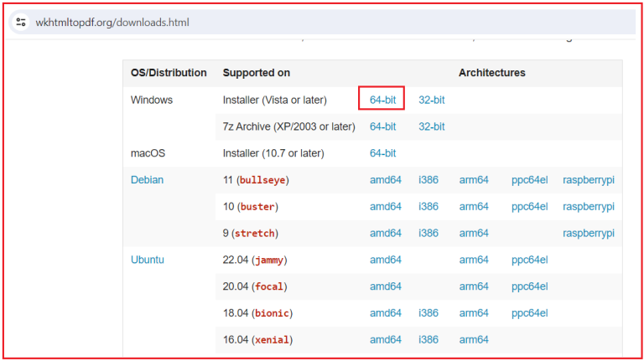Click arm64 for Debian 9 stretch
The width and height of the screenshot is (644, 361).
point(474,233)
